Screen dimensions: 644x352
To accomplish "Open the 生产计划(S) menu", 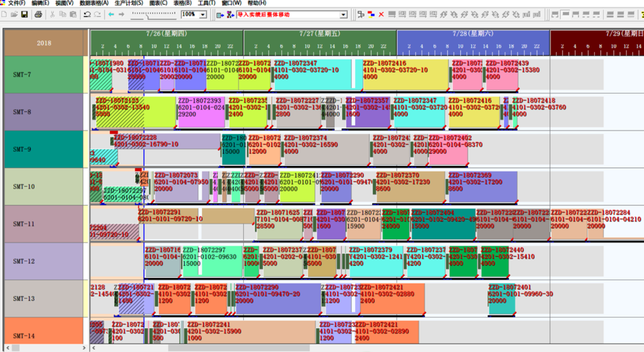I will (128, 3).
